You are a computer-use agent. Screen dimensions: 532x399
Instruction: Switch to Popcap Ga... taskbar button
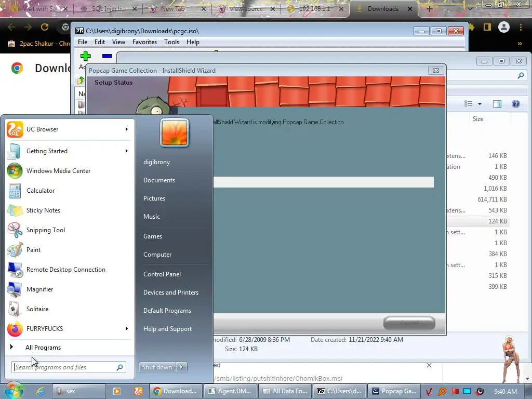(394, 391)
